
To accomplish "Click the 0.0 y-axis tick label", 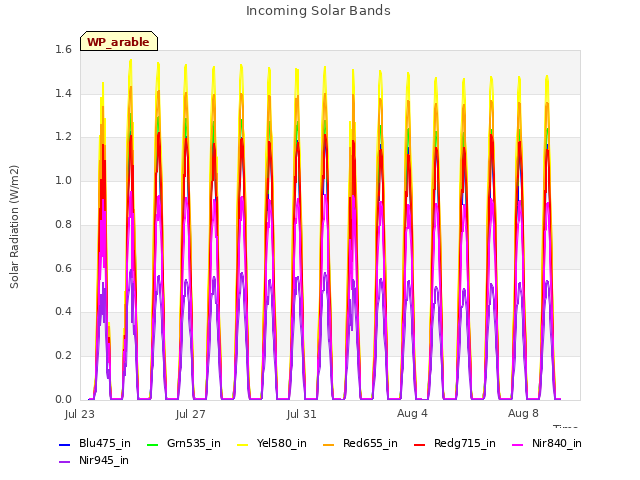I will click(63, 399).
